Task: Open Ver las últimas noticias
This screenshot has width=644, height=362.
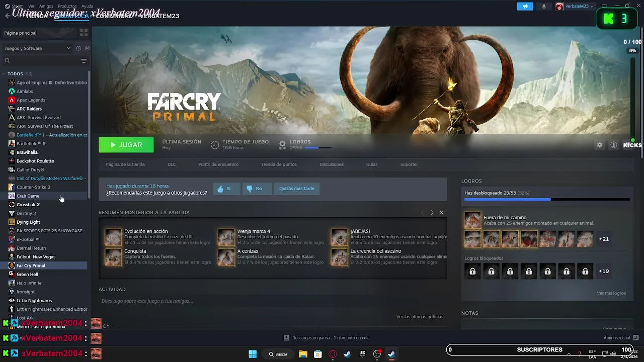Action: pyautogui.click(x=420, y=317)
